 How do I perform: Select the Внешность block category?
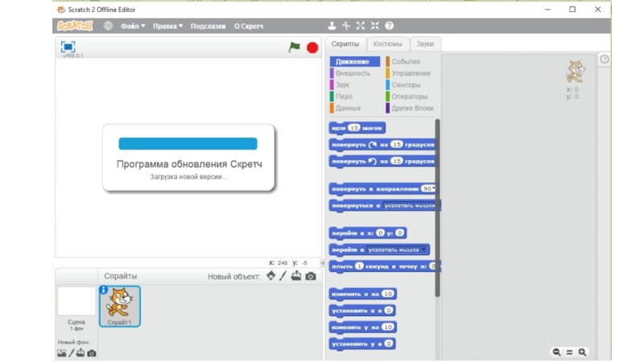click(x=353, y=73)
